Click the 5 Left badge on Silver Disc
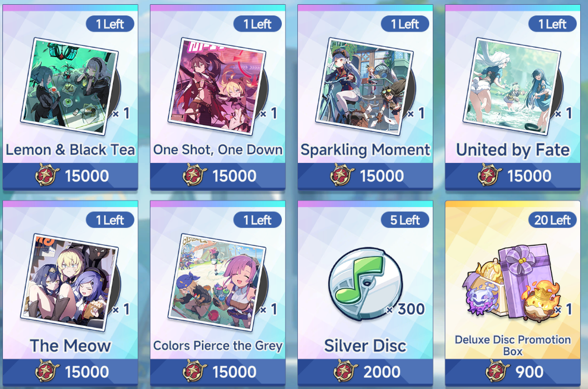This screenshot has width=588, height=389. click(405, 220)
